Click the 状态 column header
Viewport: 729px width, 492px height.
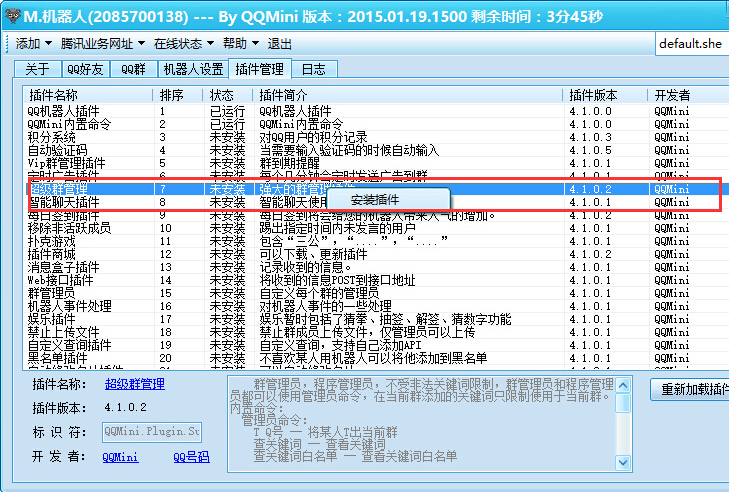tap(222, 95)
